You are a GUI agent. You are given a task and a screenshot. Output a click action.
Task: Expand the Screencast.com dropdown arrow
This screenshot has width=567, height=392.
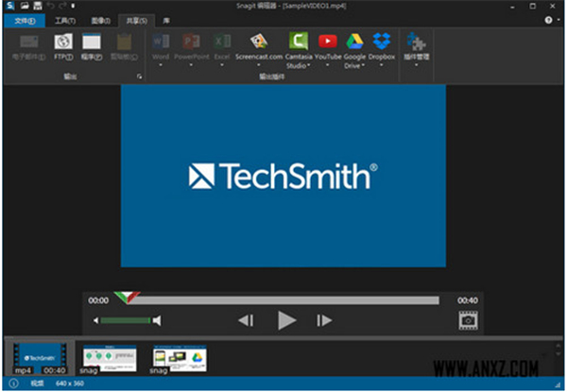click(259, 65)
